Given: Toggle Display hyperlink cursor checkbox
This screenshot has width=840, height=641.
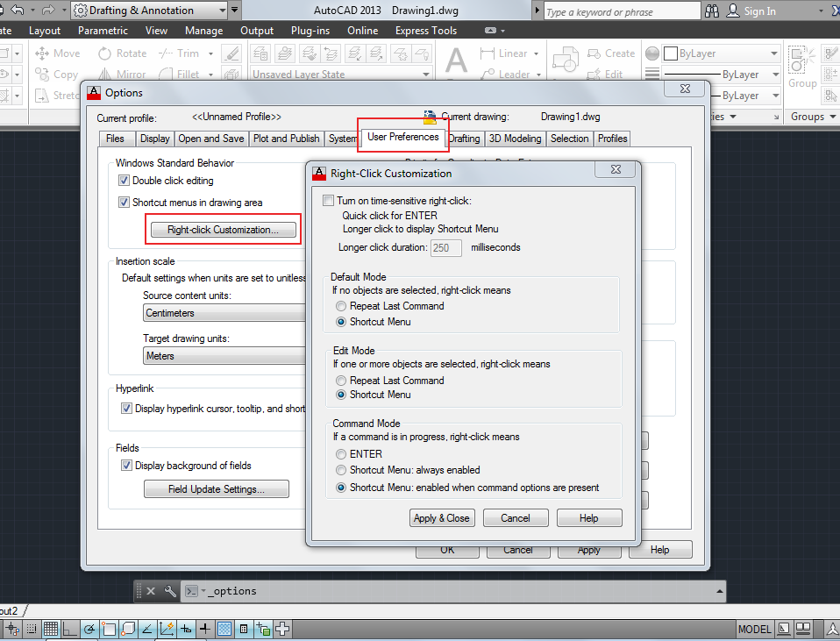Looking at the screenshot, I should coord(126,409).
